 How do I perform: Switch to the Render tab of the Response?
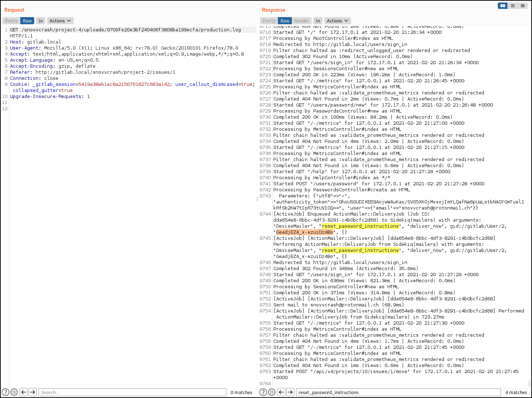(x=302, y=20)
